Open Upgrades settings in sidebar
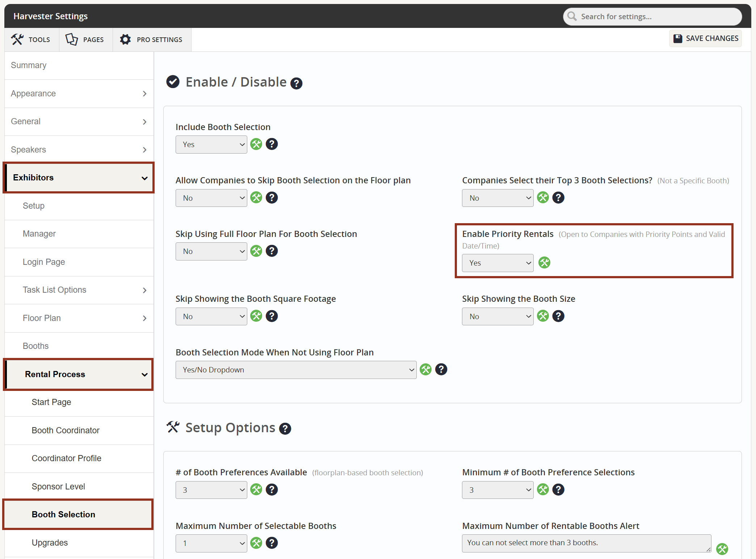The image size is (756, 559). pyautogui.click(x=79, y=543)
